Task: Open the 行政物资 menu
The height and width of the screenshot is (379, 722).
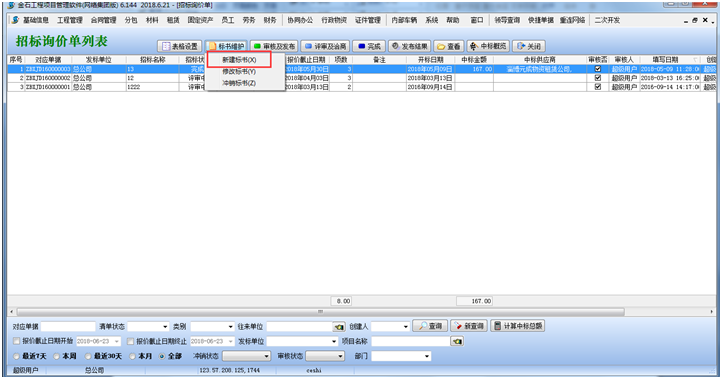Action: [334, 20]
